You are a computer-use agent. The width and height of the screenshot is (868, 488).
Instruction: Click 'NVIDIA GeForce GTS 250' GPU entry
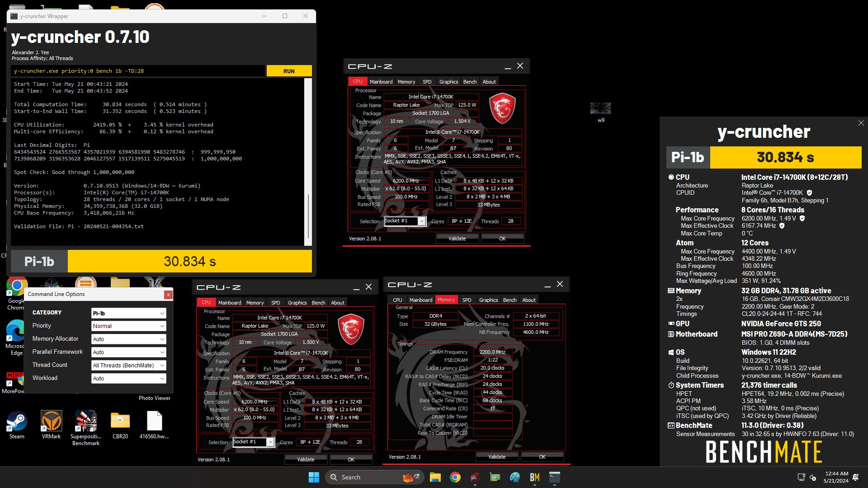click(x=781, y=324)
